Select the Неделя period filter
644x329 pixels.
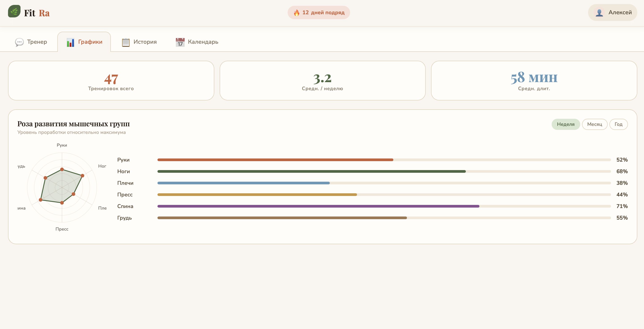[566, 124]
